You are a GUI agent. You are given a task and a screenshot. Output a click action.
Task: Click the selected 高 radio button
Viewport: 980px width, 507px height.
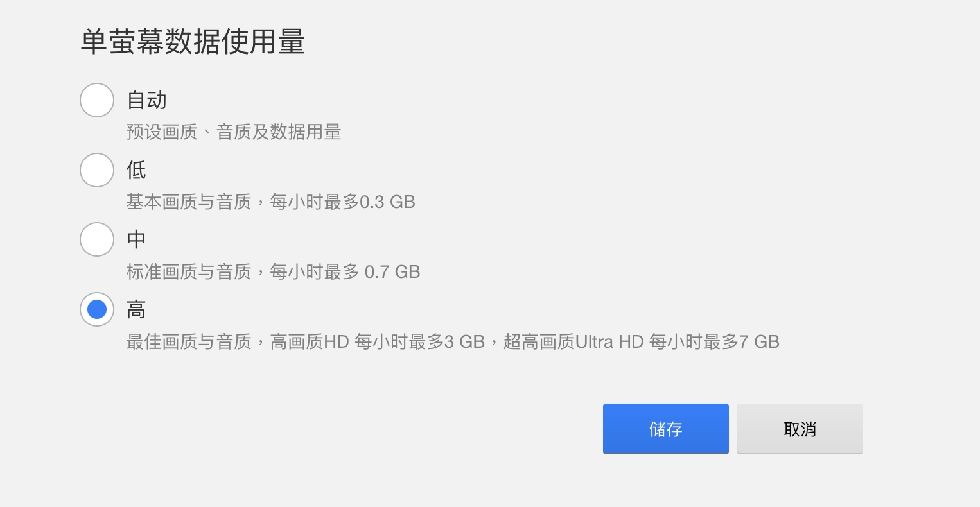point(97,309)
